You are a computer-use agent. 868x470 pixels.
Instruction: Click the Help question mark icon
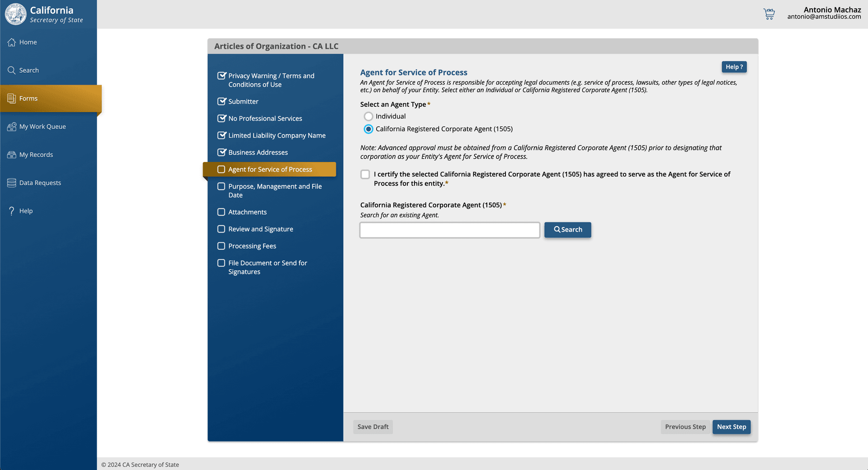pyautogui.click(x=10, y=211)
